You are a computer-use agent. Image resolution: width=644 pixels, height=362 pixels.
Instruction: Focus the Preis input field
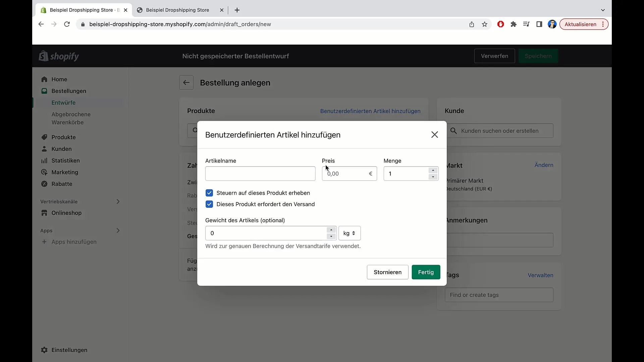(x=349, y=174)
